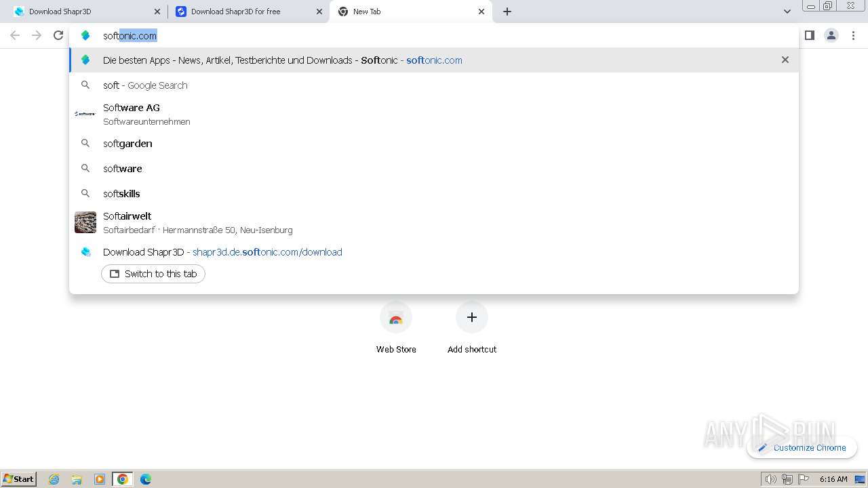The image size is (868, 488).
Task: Select the Softairwelt place suggestion
Action: (434, 222)
